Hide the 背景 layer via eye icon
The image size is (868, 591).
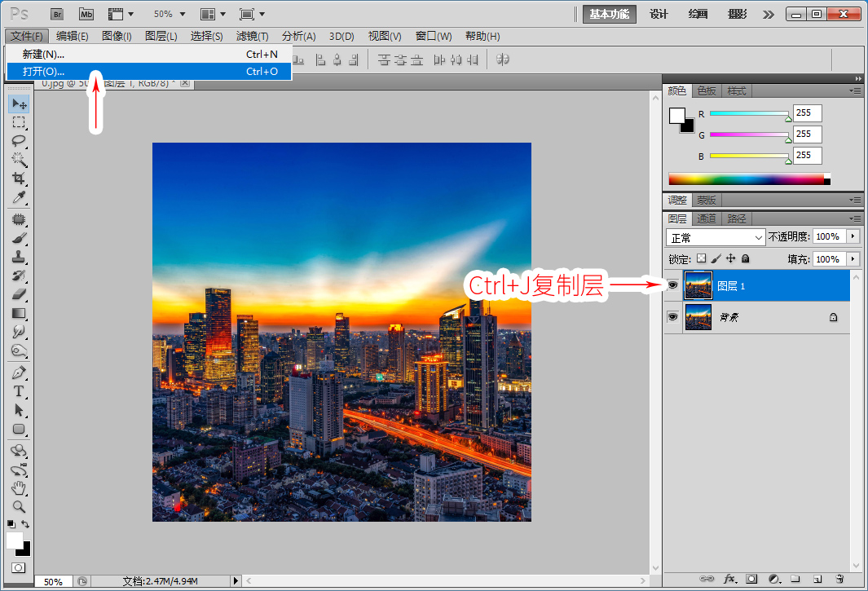(x=672, y=317)
